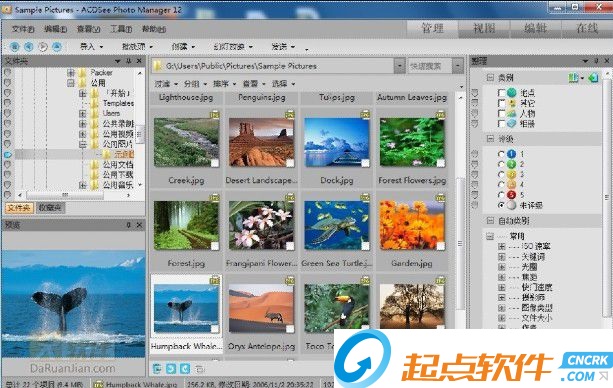Click the Easy-Select marker beside rating 1

[475, 154]
